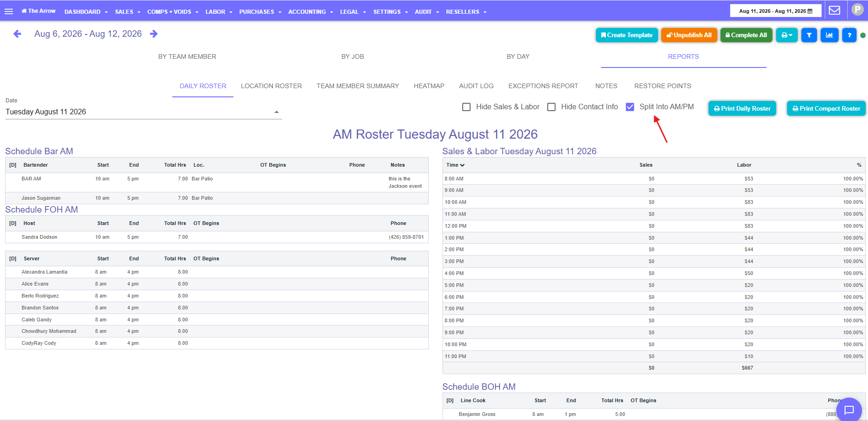Click the Complete All button
This screenshot has height=421, width=868.
click(746, 35)
